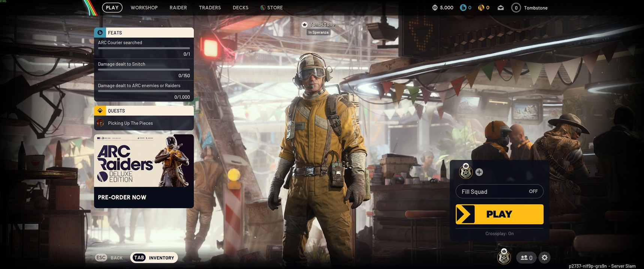Screen dimensions: 644x269
Task: Open the mail inbox envelope icon
Action: click(501, 7)
